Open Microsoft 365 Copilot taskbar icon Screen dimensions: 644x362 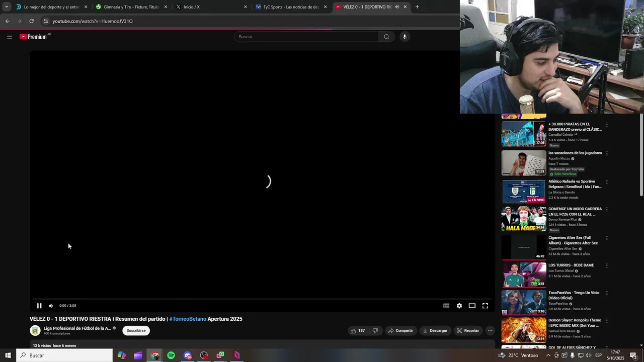click(122, 355)
